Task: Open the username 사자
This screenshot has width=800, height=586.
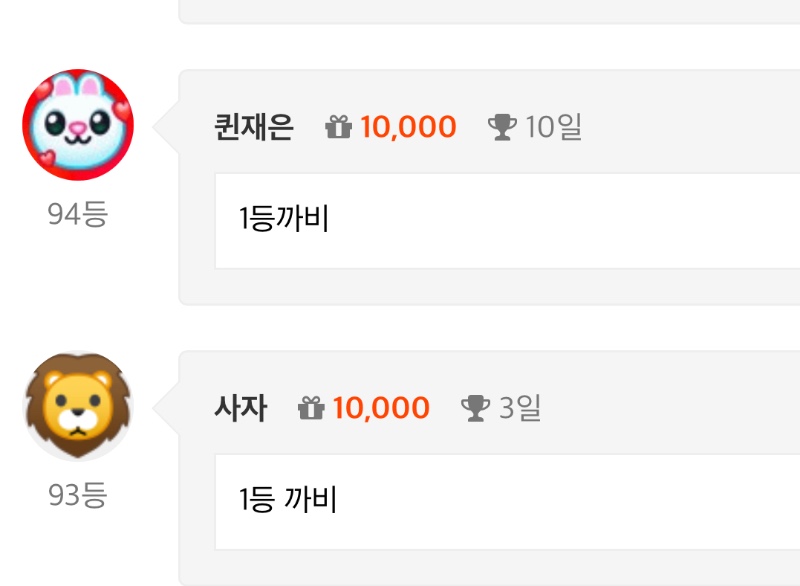Action: (240, 407)
